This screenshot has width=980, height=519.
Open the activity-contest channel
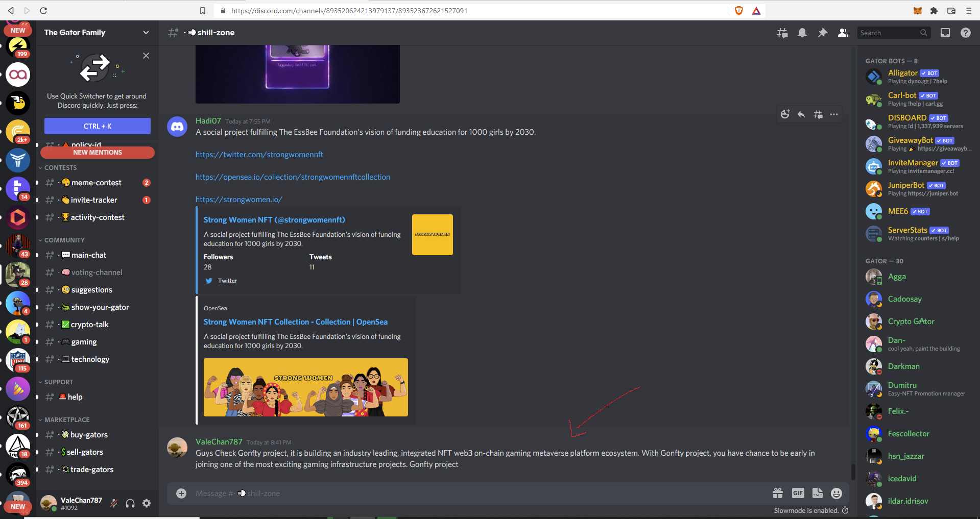[98, 217]
